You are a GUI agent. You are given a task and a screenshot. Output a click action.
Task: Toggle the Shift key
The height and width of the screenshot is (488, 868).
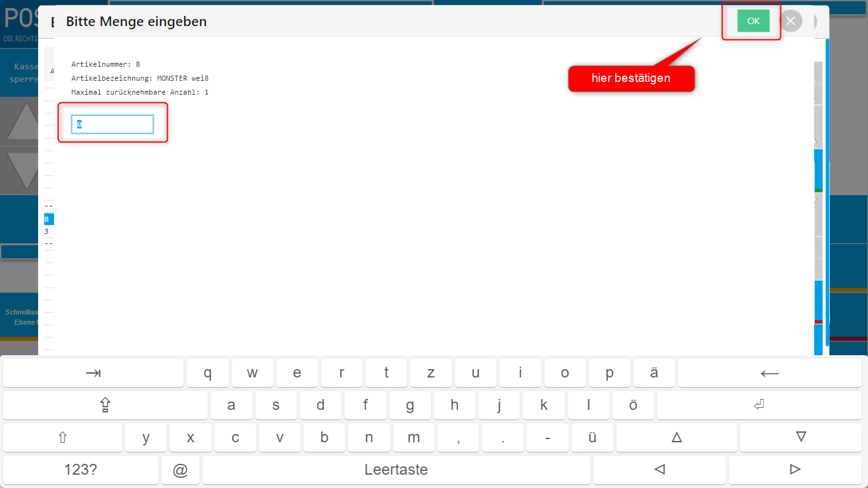(62, 437)
